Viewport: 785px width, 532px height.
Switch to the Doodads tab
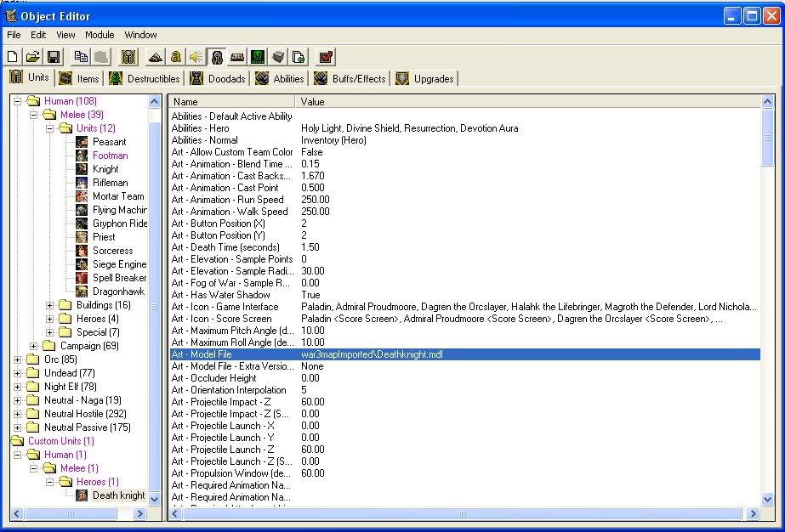[x=218, y=78]
